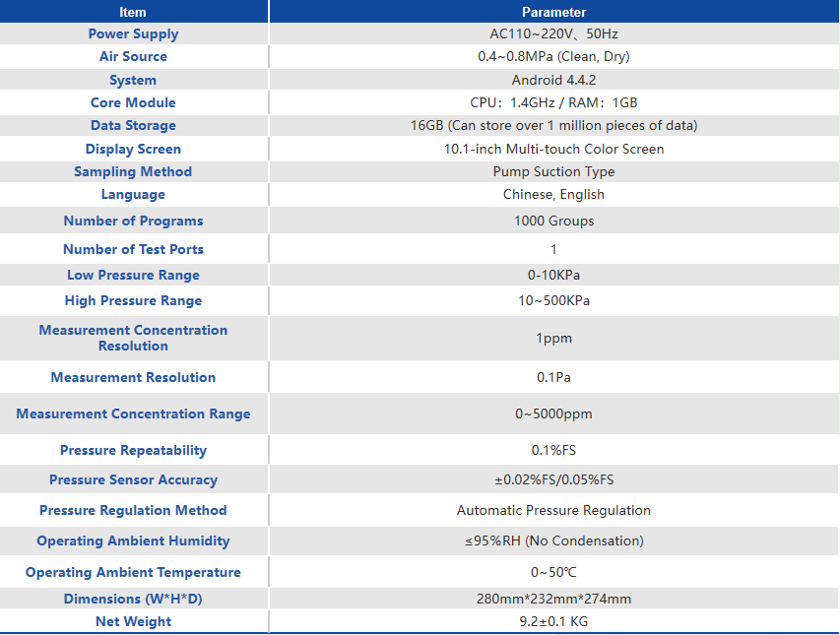Select the "High Pressure Range" label
840x635 pixels.
pos(133,300)
